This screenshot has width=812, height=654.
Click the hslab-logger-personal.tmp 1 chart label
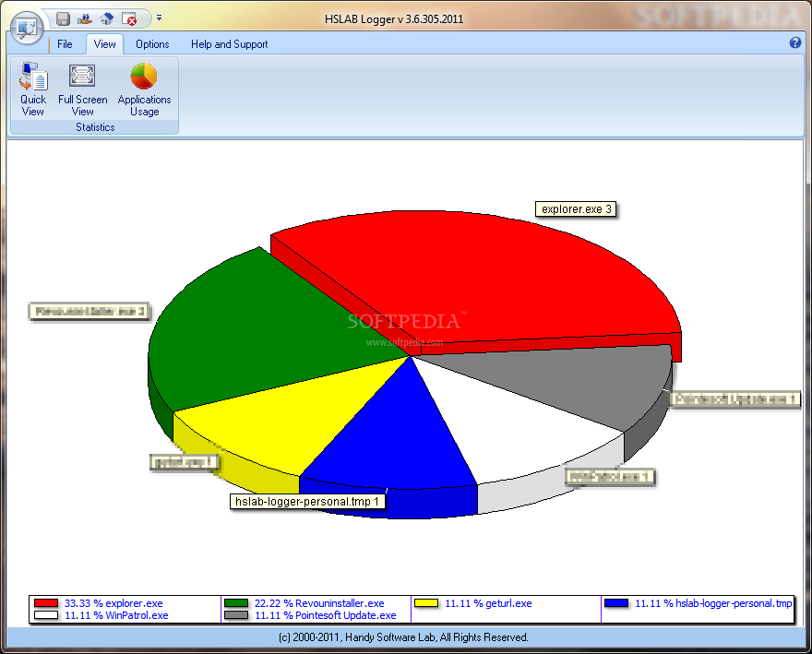307,501
